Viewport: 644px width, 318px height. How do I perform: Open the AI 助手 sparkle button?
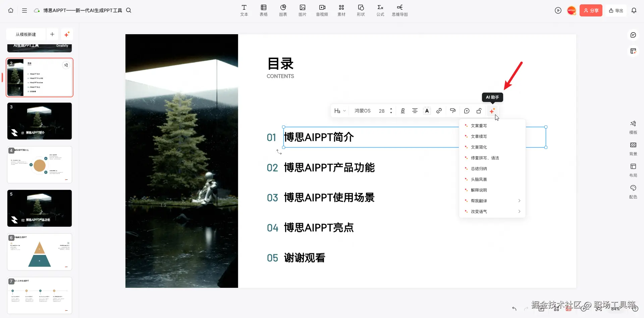[492, 111]
